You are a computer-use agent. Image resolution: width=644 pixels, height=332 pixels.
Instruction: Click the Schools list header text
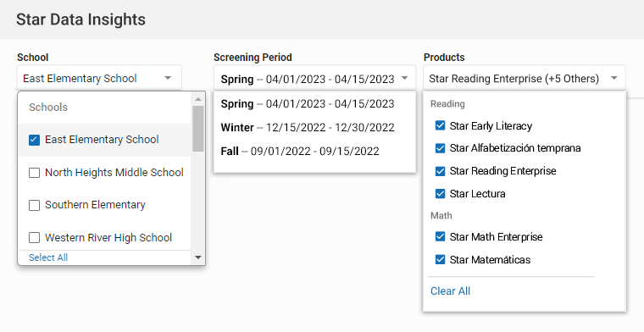(x=48, y=107)
